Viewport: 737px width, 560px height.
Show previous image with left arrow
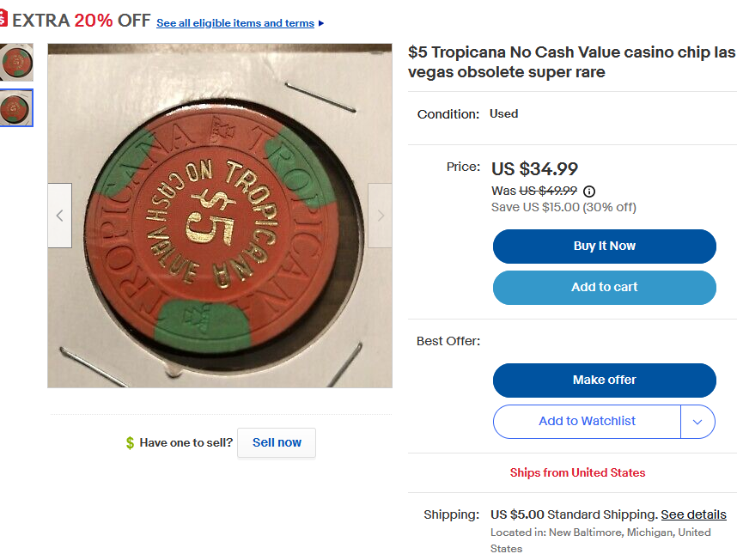click(x=59, y=216)
